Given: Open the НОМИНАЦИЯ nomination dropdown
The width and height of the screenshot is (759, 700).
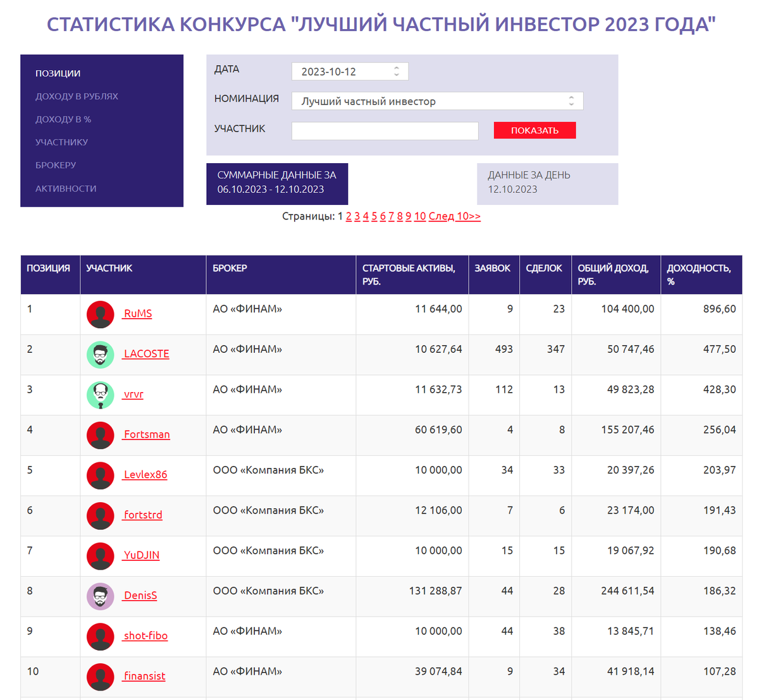Looking at the screenshot, I should pos(436,101).
